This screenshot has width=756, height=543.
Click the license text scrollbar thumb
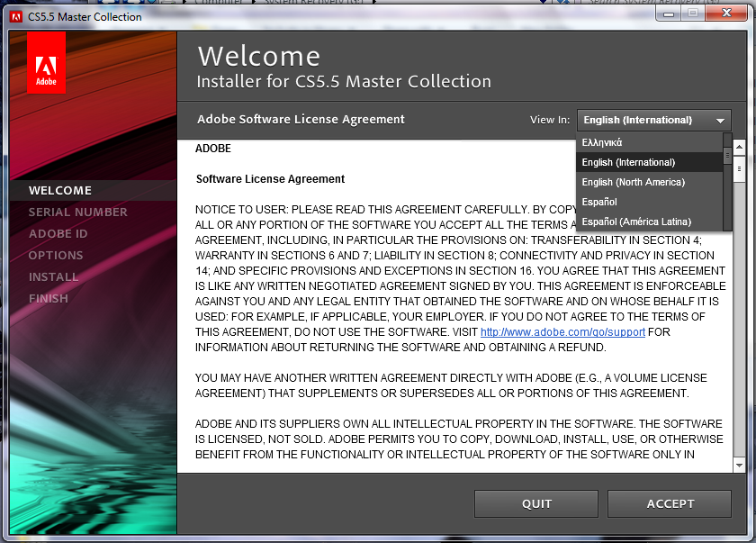click(x=739, y=168)
